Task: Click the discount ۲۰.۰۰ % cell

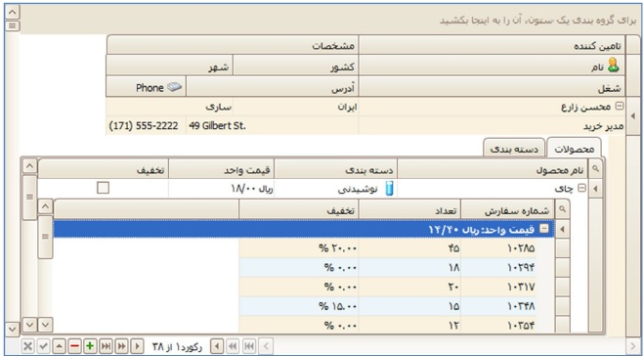Action: click(299, 248)
